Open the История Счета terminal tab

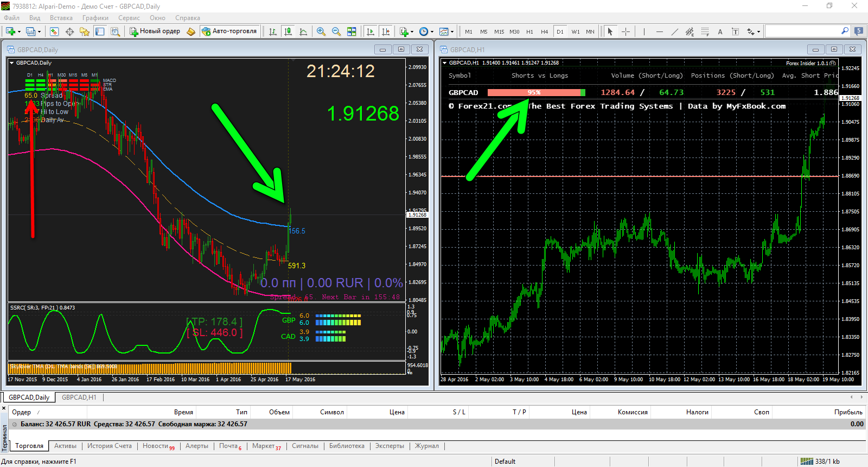110,446
